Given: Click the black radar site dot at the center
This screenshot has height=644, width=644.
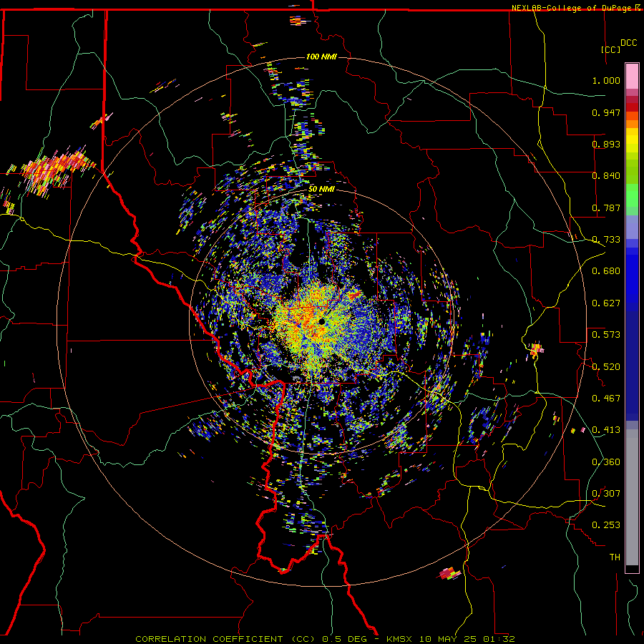Looking at the screenshot, I should tap(321, 321).
